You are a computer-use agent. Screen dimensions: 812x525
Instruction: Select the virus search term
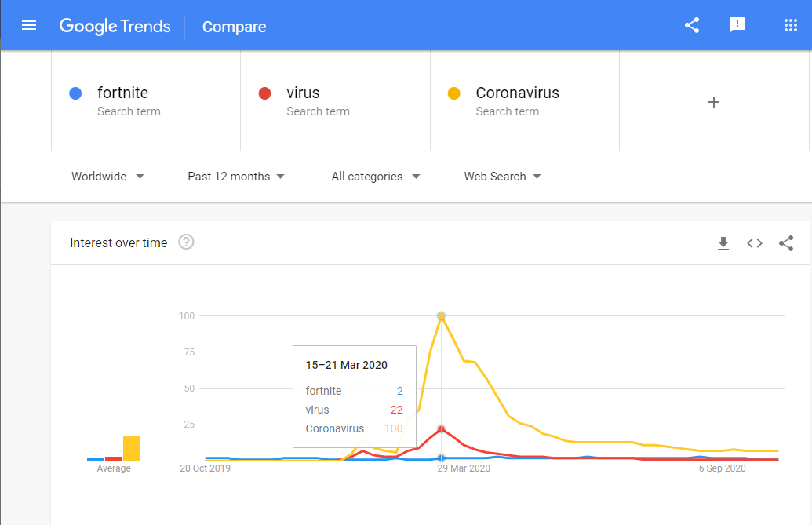point(303,93)
